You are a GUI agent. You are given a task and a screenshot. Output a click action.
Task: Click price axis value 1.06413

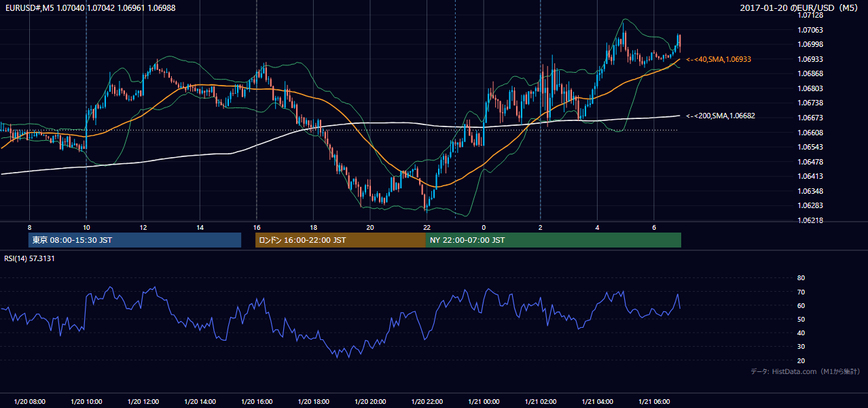click(811, 176)
